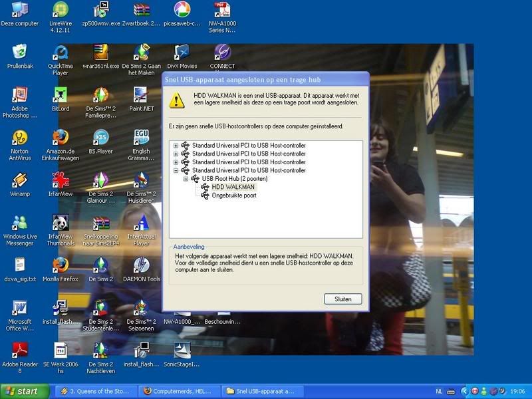The height and width of the screenshot is (399, 532).
Task: Select the English Grammar desktop icon
Action: point(141,145)
